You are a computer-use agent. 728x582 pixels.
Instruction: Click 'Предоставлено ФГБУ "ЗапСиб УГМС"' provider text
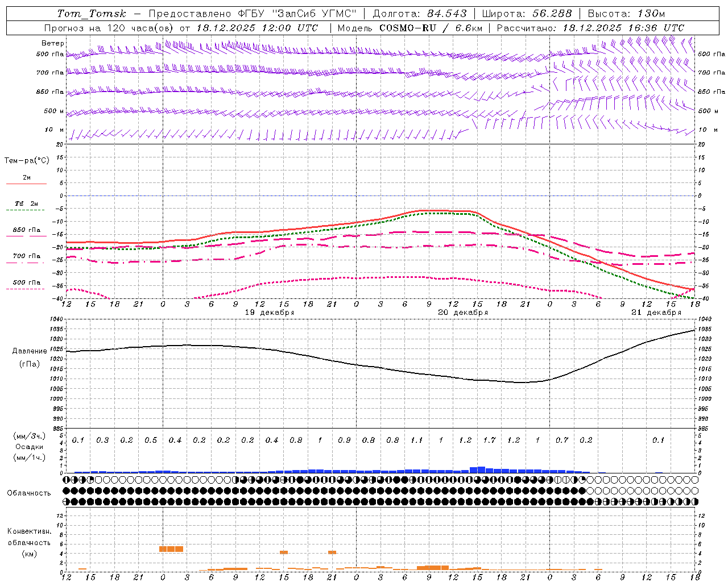coord(253,14)
